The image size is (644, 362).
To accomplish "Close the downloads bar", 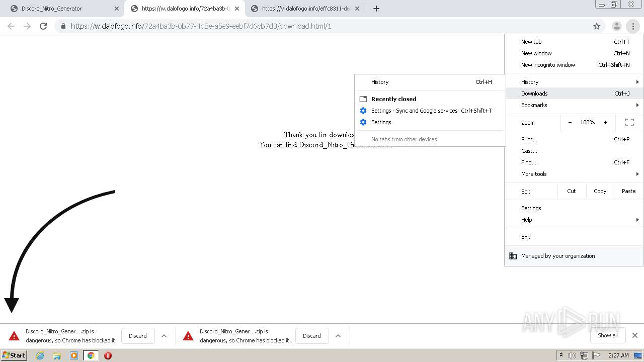I will pos(635,335).
